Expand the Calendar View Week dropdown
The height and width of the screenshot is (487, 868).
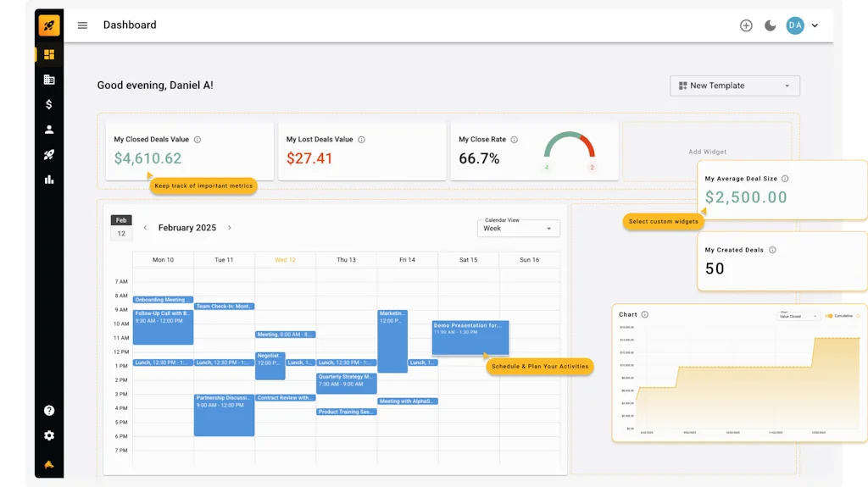[x=518, y=228]
